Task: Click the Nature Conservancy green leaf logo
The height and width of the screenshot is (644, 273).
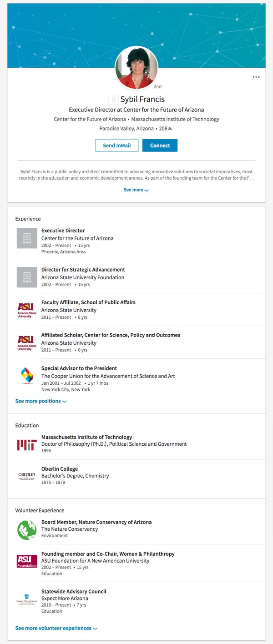Action: click(27, 530)
